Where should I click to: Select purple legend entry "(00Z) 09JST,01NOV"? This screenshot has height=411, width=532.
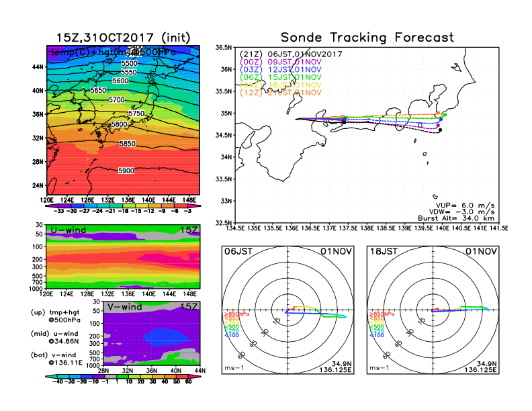(280, 62)
